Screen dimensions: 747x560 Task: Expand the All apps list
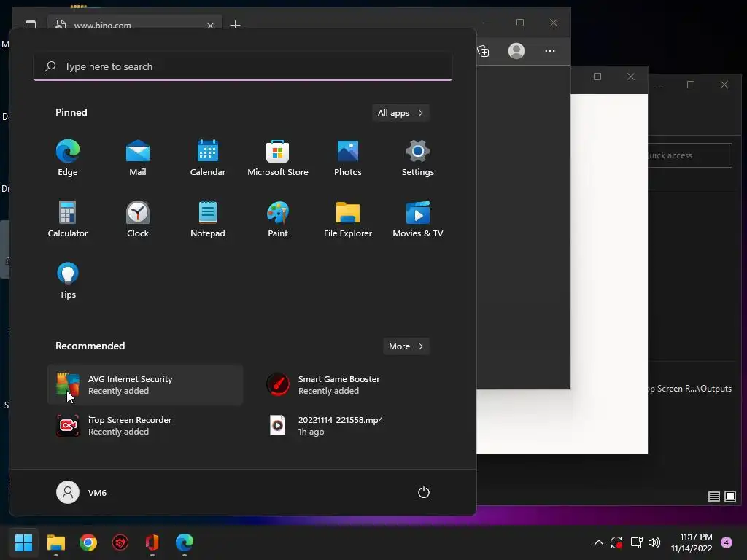click(x=400, y=113)
